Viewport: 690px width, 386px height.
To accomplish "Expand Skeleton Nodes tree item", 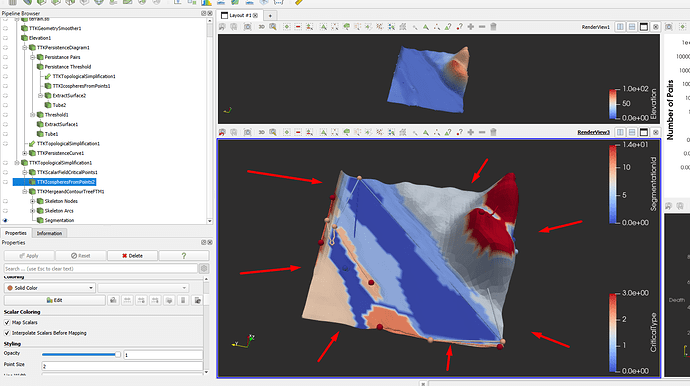I will click(x=33, y=201).
